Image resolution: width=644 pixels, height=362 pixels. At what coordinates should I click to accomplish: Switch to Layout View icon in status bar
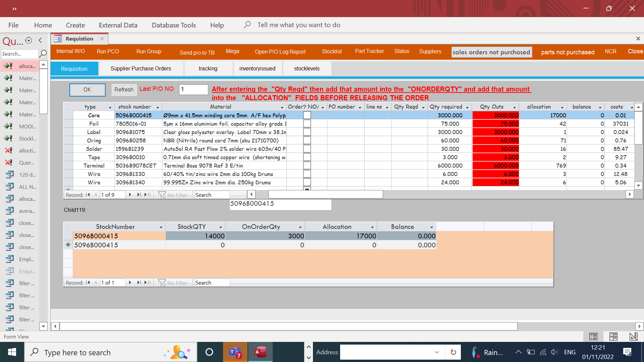pyautogui.click(x=613, y=337)
